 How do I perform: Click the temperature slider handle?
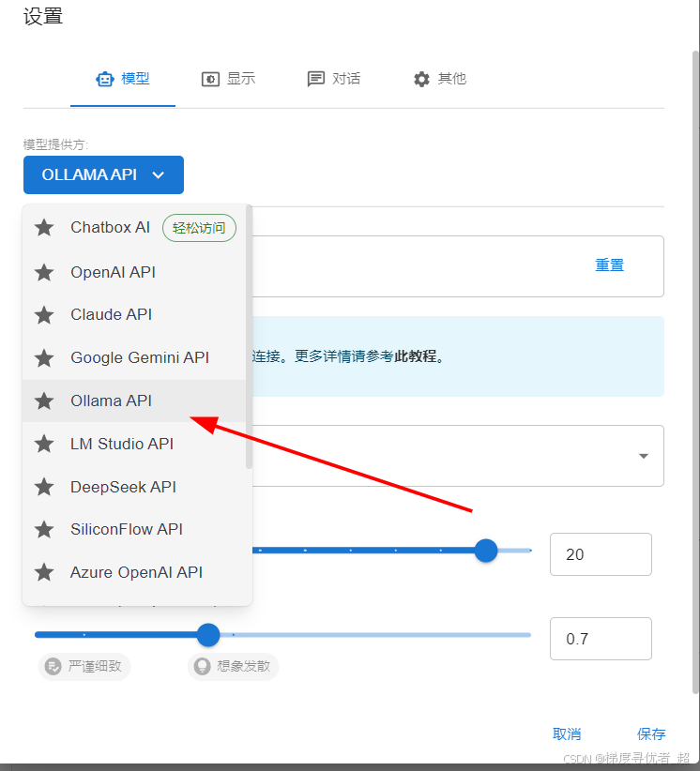pos(208,635)
